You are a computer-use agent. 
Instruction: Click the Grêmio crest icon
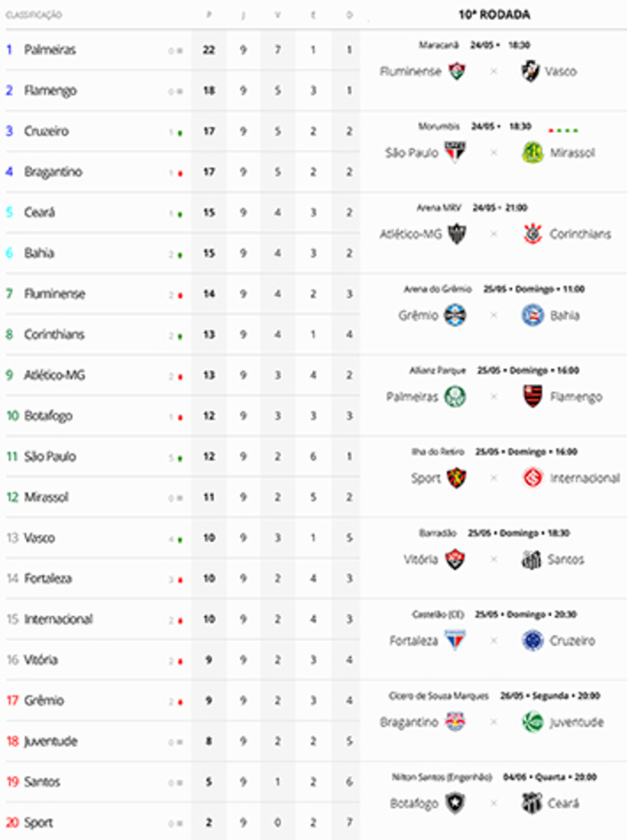(x=455, y=316)
